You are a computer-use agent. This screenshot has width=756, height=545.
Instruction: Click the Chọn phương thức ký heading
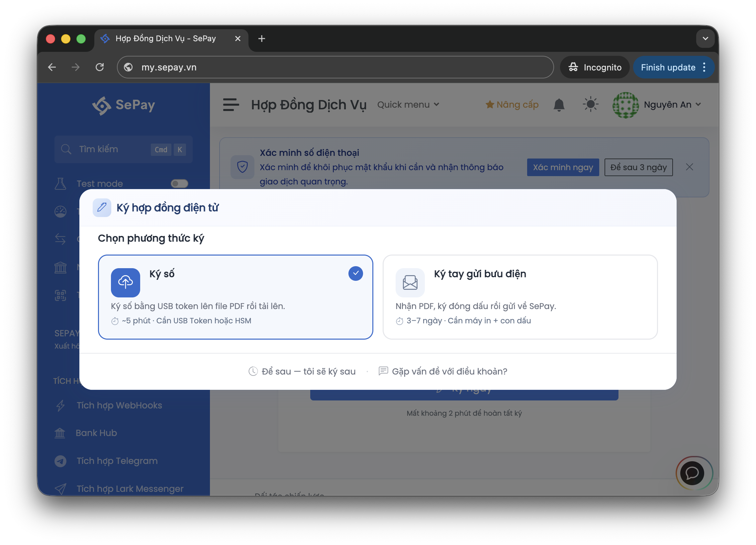tap(151, 238)
